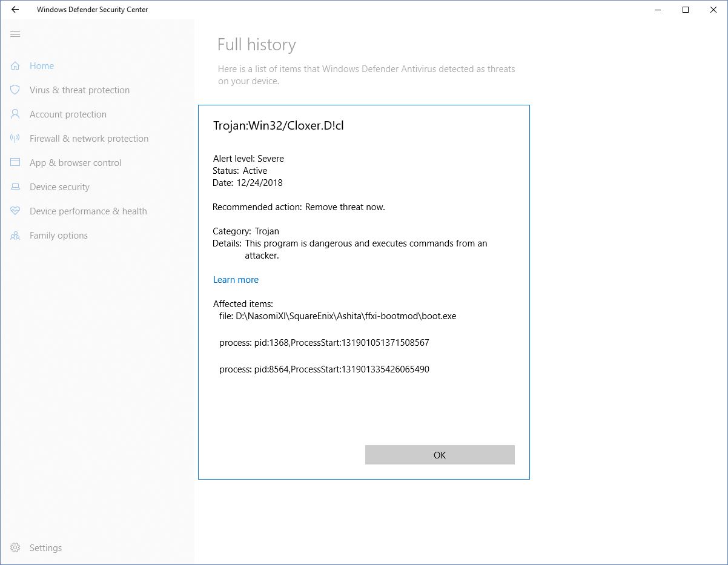728x565 pixels.
Task: Click the OK button in threat dialog
Action: click(440, 455)
